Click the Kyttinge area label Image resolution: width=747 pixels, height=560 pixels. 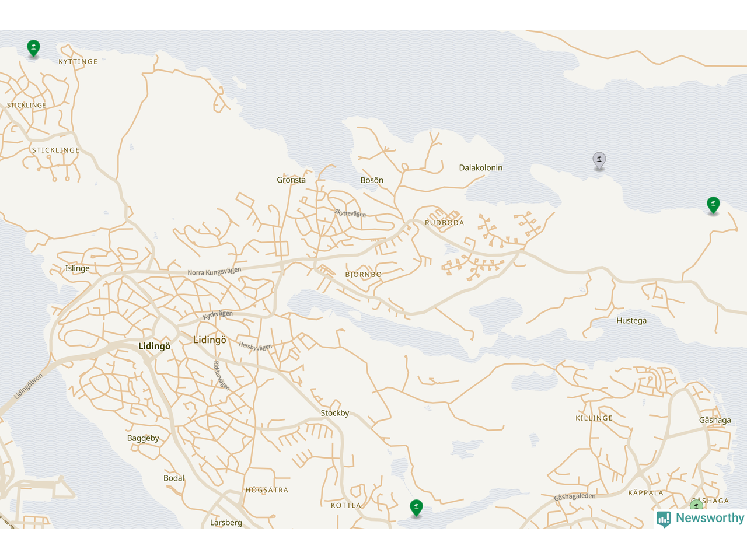[x=78, y=61]
